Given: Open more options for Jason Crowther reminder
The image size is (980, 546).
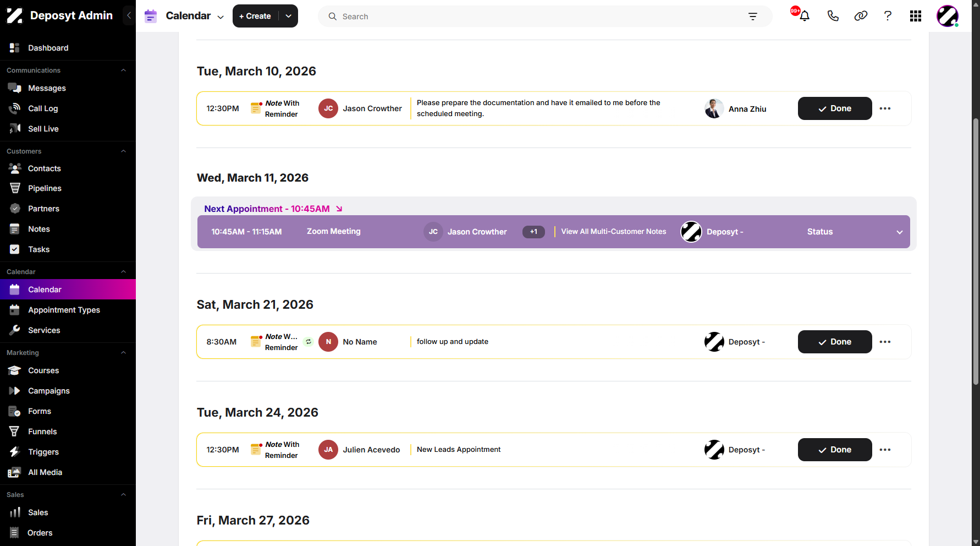Looking at the screenshot, I should pyautogui.click(x=885, y=108).
